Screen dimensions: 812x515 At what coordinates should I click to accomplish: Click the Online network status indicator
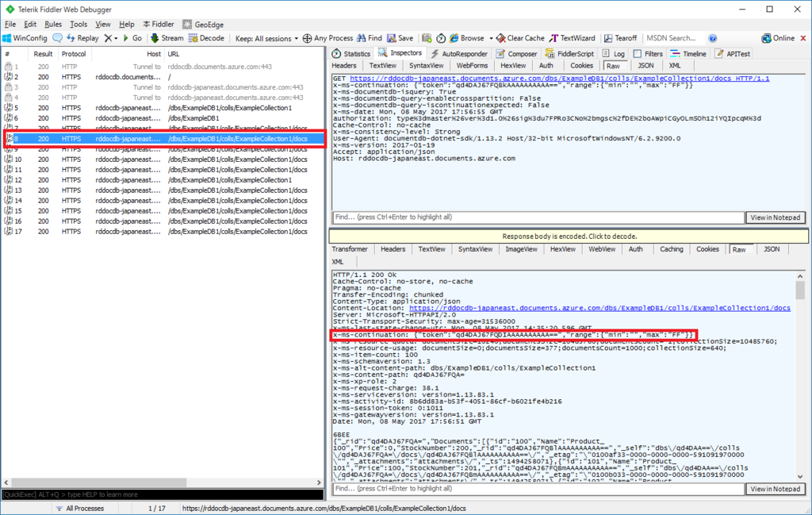pyautogui.click(x=778, y=38)
